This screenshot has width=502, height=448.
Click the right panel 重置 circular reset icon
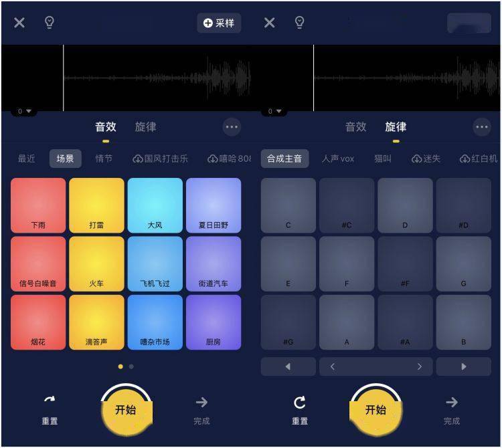300,403
